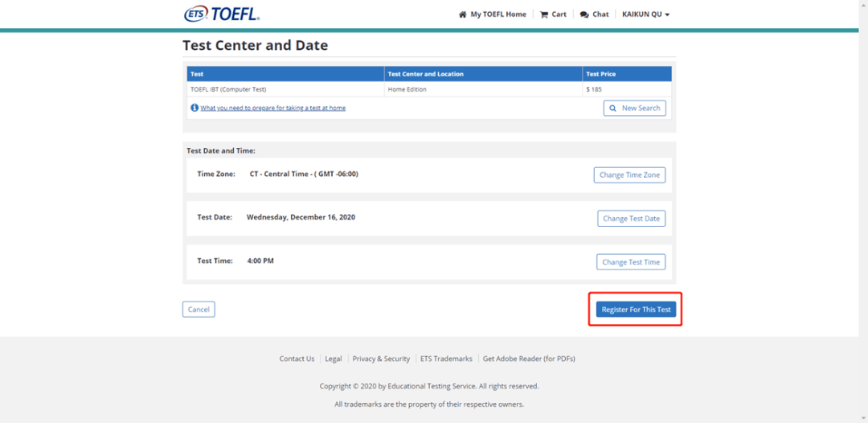Click the Cancel button
868x423 pixels.
pyautogui.click(x=199, y=310)
